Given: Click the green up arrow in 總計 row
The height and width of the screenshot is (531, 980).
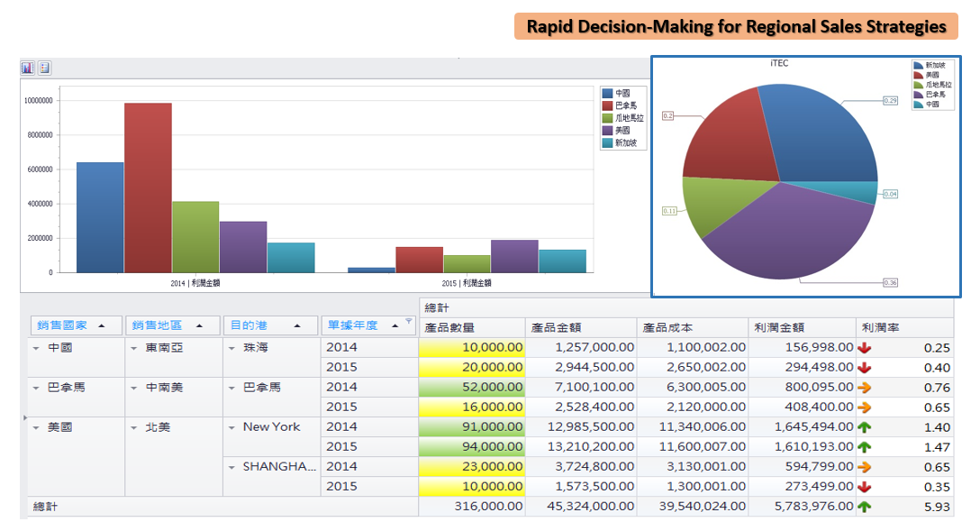Looking at the screenshot, I should pos(864,507).
